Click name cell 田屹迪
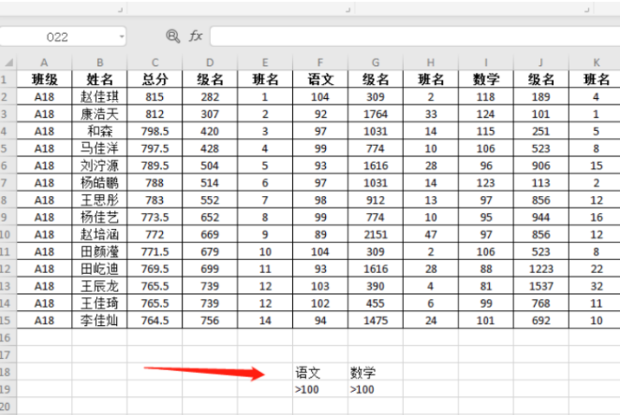This screenshot has height=415, width=620. pyautogui.click(x=100, y=269)
